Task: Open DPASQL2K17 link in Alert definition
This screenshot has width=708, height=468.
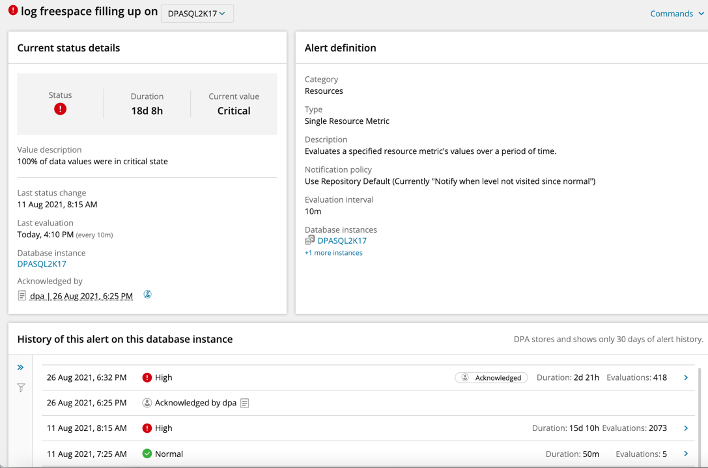Action: point(342,241)
